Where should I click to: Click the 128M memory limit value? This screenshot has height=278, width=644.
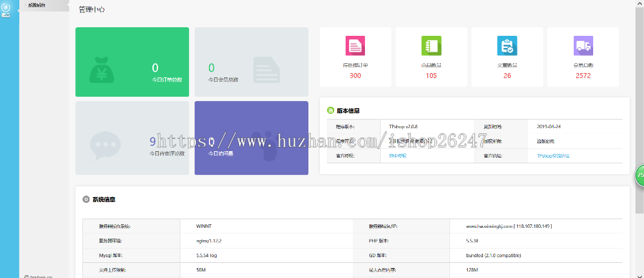click(472, 270)
